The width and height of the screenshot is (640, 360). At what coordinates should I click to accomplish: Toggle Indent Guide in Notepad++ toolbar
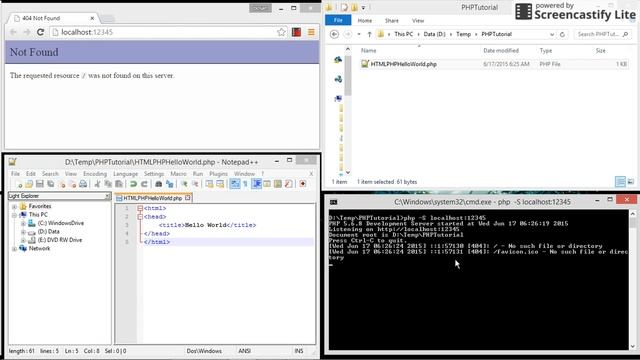[257, 184]
